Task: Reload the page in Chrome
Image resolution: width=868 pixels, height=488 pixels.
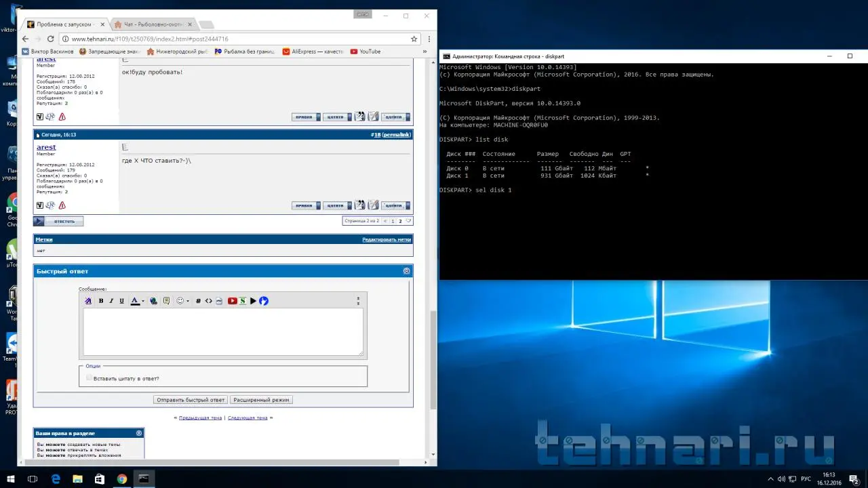Action: click(51, 39)
